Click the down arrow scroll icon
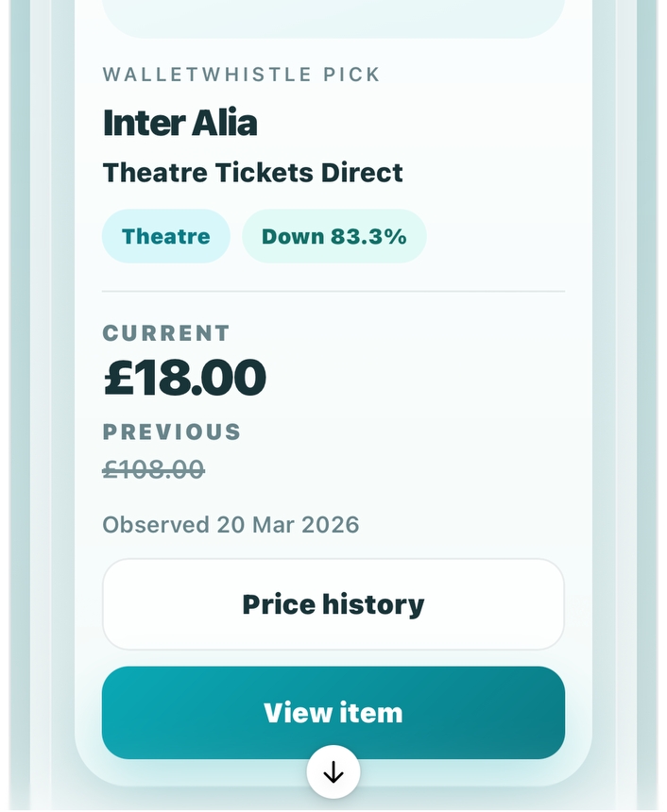This screenshot has height=812, width=667. click(333, 772)
